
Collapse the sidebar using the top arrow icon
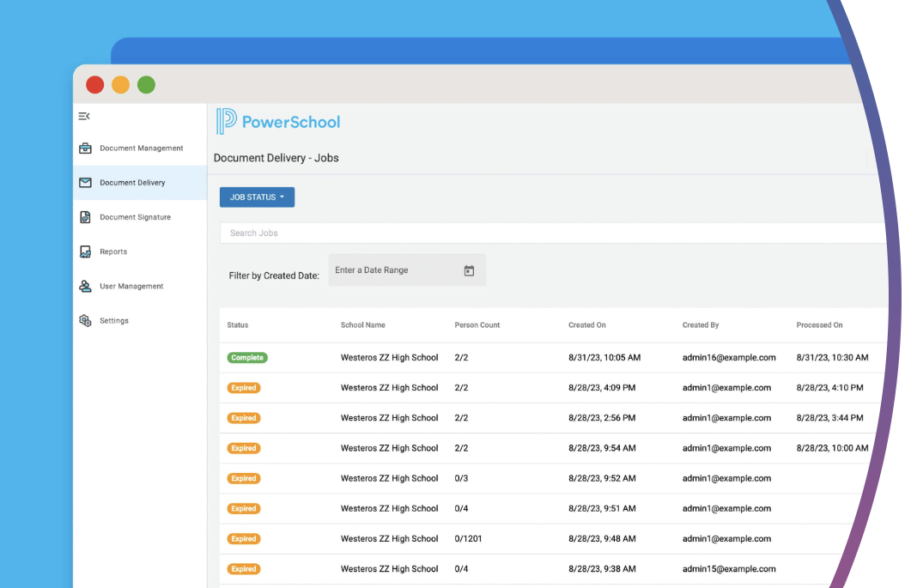[83, 115]
